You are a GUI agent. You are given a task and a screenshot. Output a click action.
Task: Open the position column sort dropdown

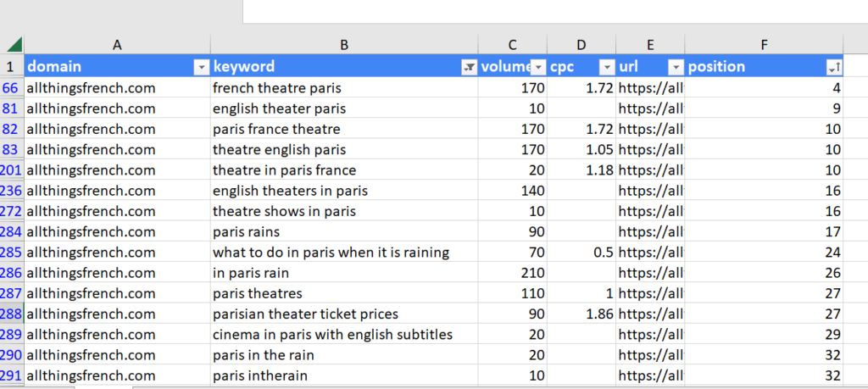(x=834, y=67)
